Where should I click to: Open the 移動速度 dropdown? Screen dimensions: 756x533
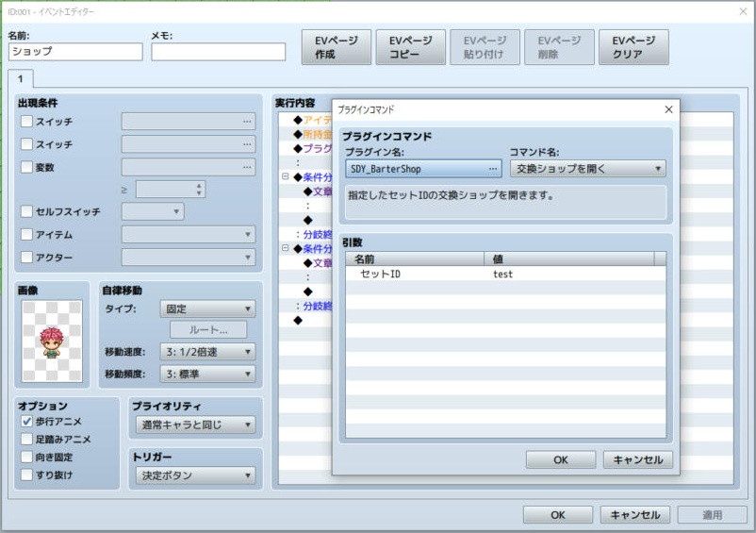pos(207,352)
